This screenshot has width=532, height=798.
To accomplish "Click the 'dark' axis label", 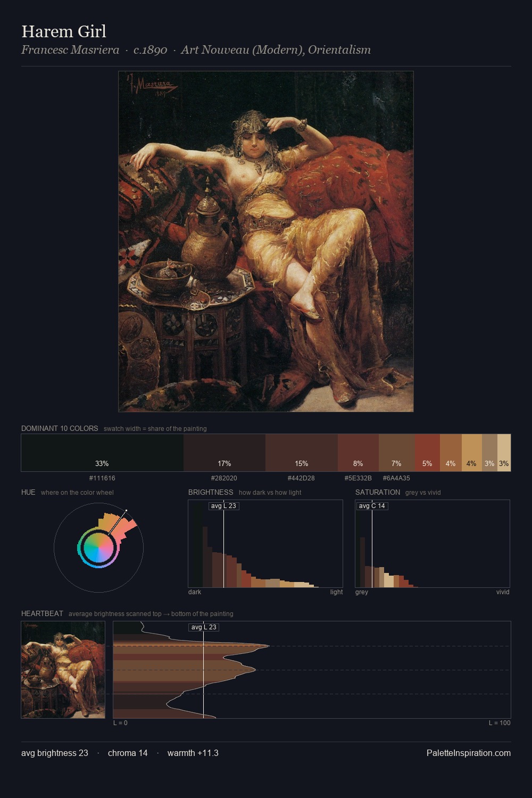I will pyautogui.click(x=195, y=592).
